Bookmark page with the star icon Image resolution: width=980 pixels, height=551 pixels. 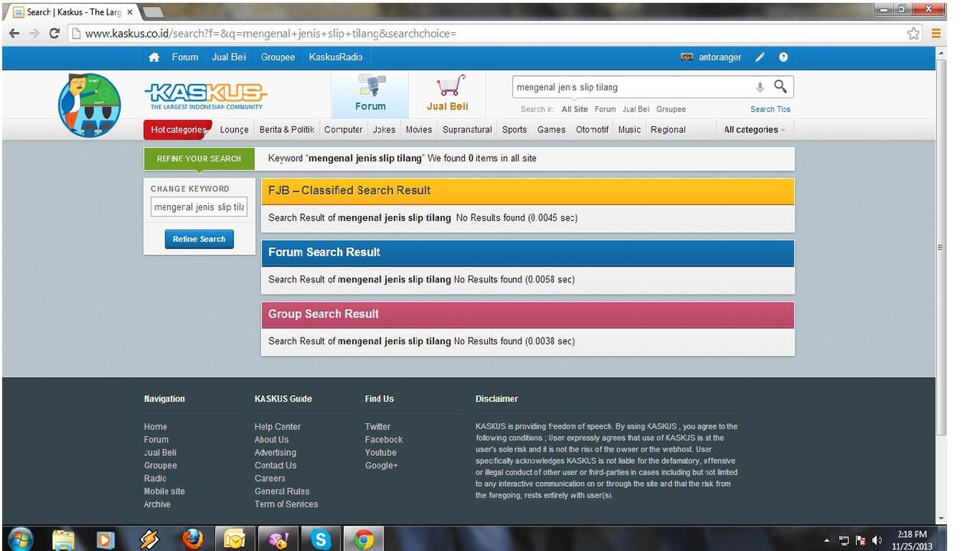pyautogui.click(x=913, y=34)
